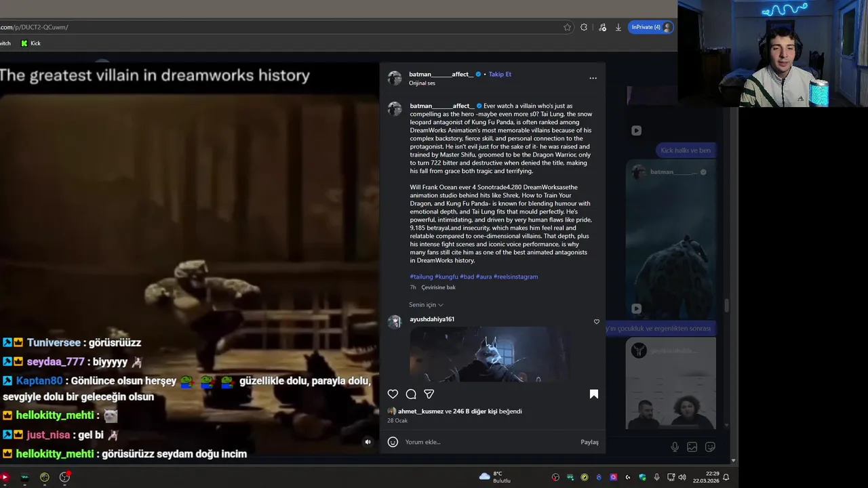Open the yellow circular tray icon
Viewport: 868px width, 488px height.
click(585, 477)
